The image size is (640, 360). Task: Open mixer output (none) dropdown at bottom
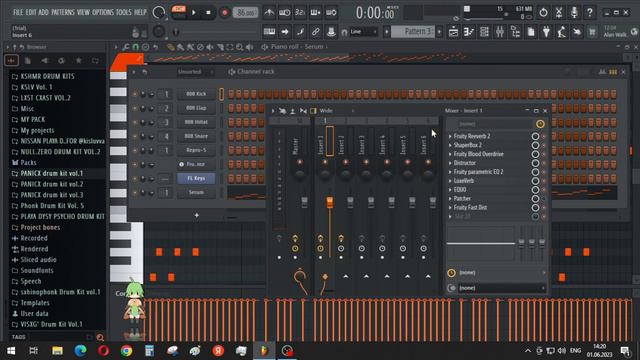tap(502, 288)
